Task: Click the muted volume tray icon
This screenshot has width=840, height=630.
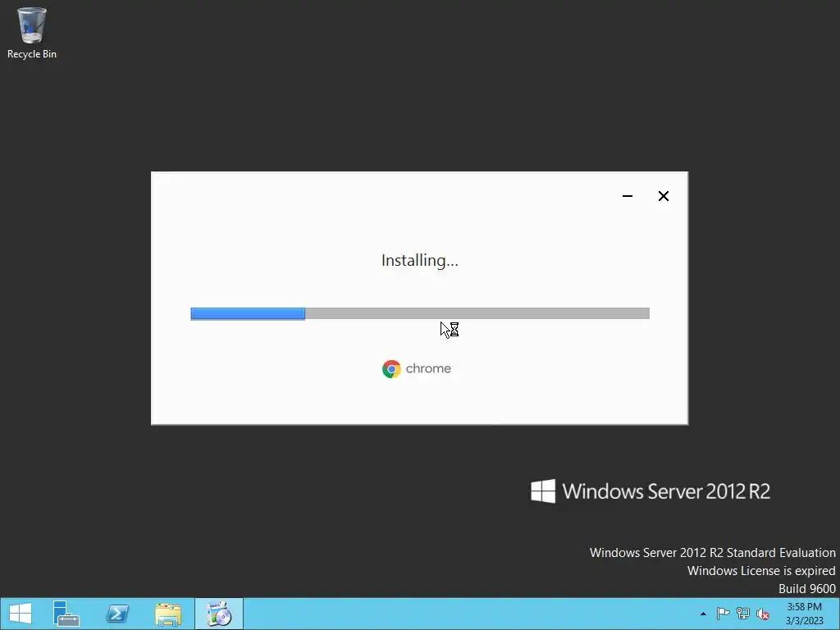Action: [763, 614]
